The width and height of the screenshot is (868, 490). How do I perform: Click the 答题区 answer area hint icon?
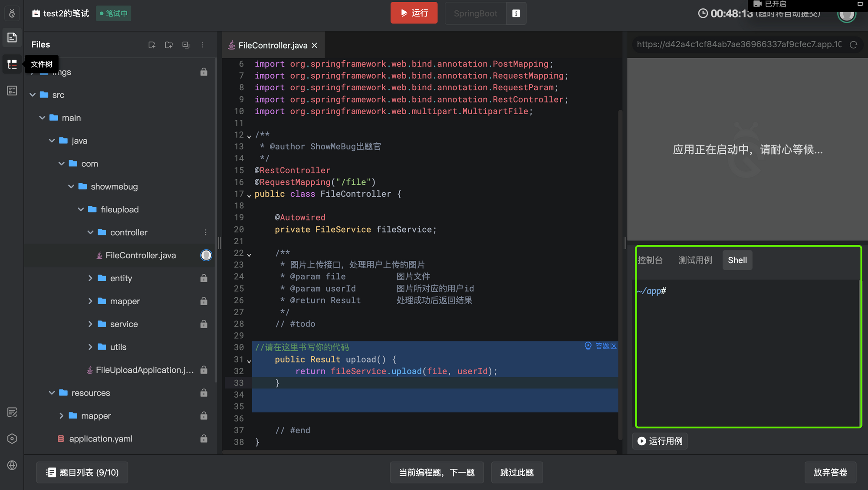pyautogui.click(x=588, y=346)
